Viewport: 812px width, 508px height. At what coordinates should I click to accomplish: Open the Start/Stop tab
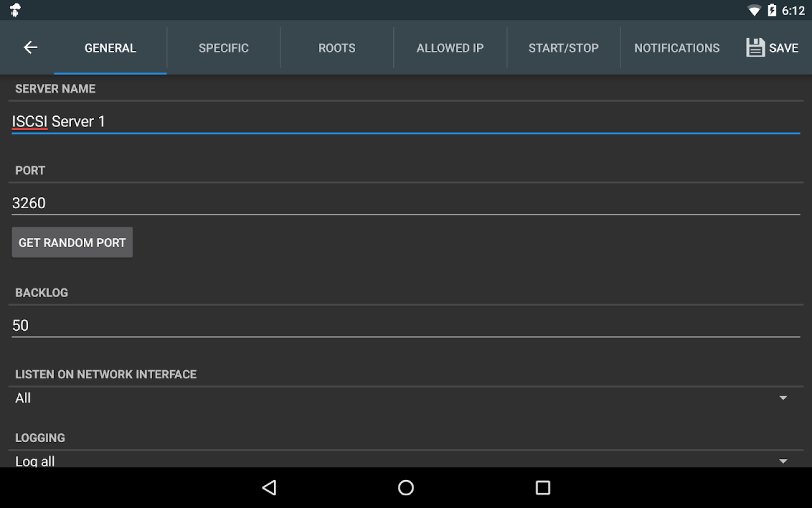(x=563, y=48)
